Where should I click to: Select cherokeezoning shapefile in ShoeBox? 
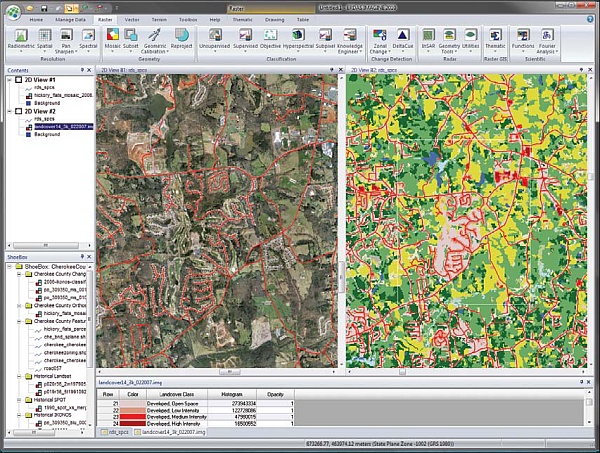point(65,353)
